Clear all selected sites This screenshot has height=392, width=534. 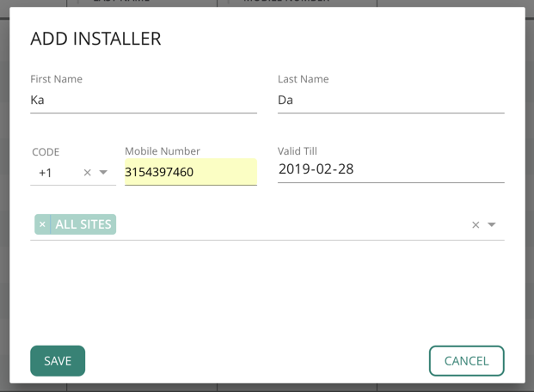coord(476,225)
